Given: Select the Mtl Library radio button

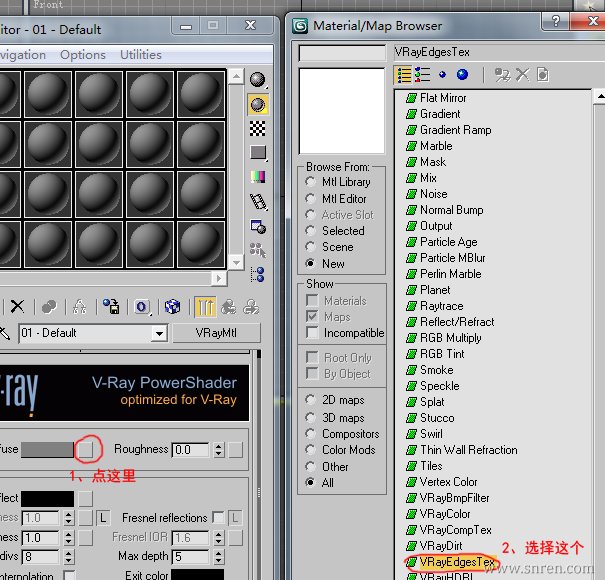Looking at the screenshot, I should [312, 182].
